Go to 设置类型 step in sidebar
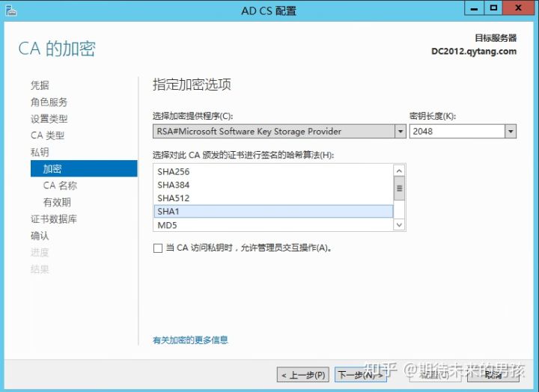 click(49, 118)
